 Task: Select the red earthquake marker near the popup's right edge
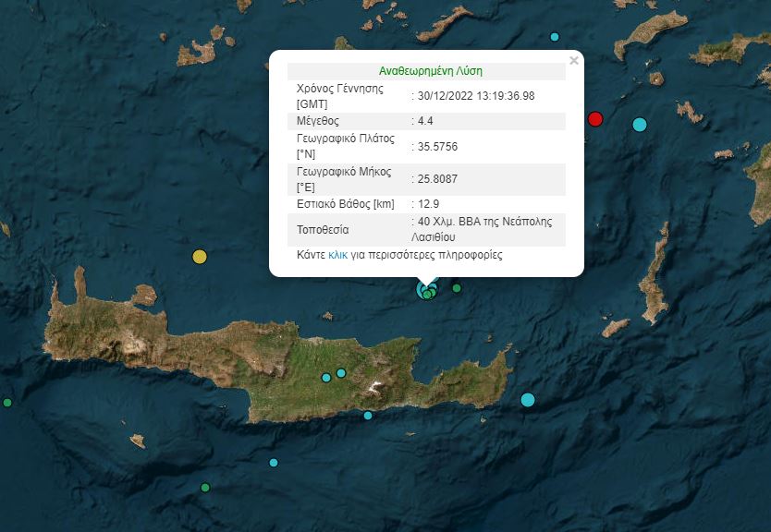[x=595, y=119]
